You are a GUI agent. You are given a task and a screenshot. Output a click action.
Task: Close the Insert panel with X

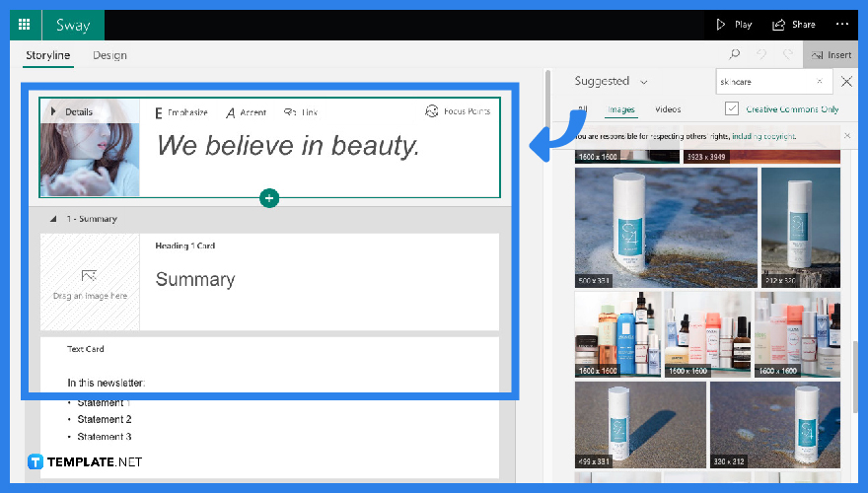[x=845, y=82]
